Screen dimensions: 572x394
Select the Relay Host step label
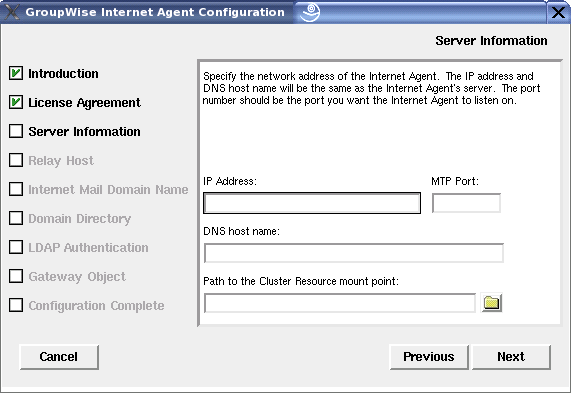61,161
